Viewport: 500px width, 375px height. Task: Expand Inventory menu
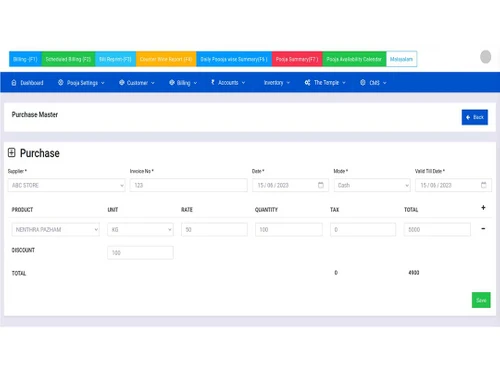click(277, 82)
